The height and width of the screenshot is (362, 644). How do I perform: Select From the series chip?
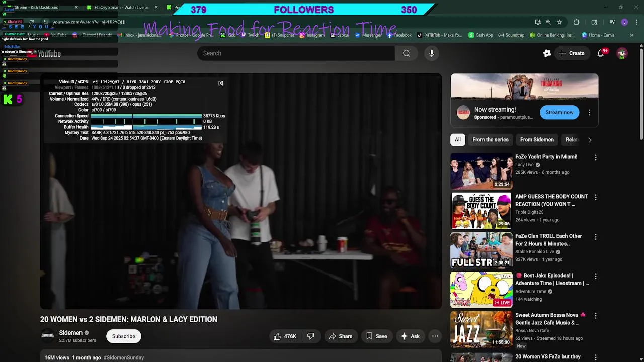491,140
